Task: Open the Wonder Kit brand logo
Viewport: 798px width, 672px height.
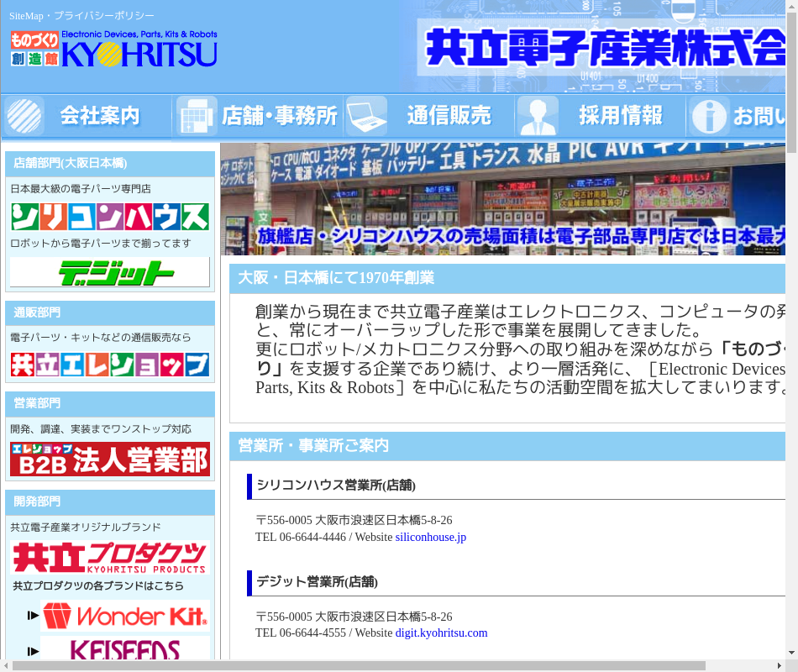Action: tap(124, 616)
